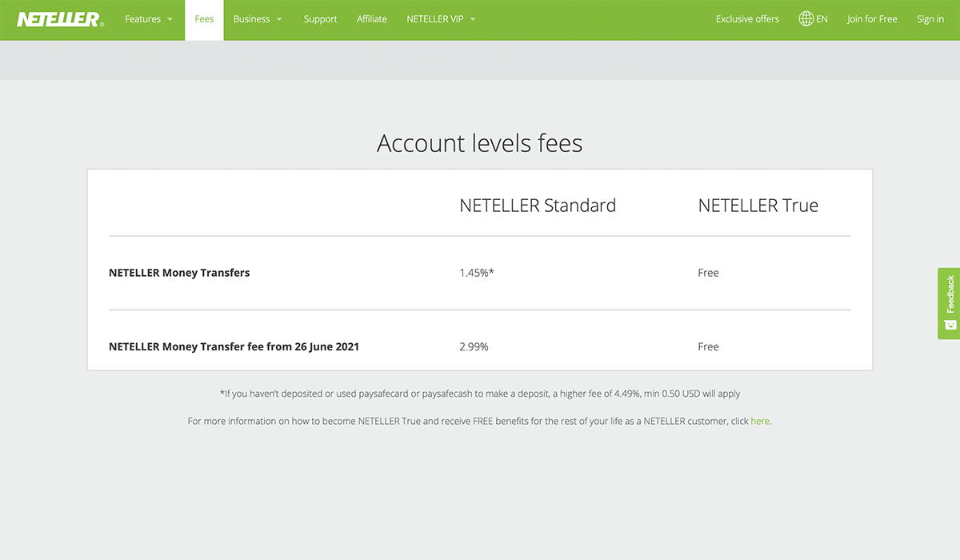The width and height of the screenshot is (960, 560).
Task: Expand the NETELLER VIP dropdown arrow
Action: pos(473,19)
